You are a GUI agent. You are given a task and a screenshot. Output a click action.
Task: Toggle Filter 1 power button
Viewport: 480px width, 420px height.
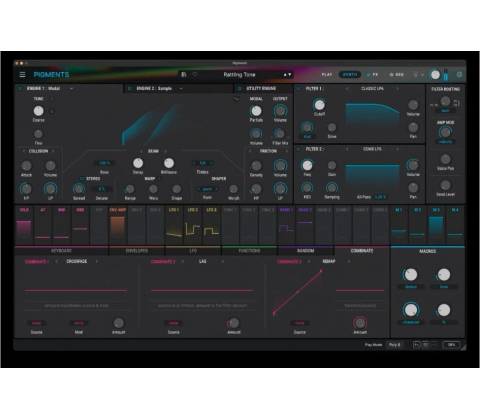click(299, 89)
